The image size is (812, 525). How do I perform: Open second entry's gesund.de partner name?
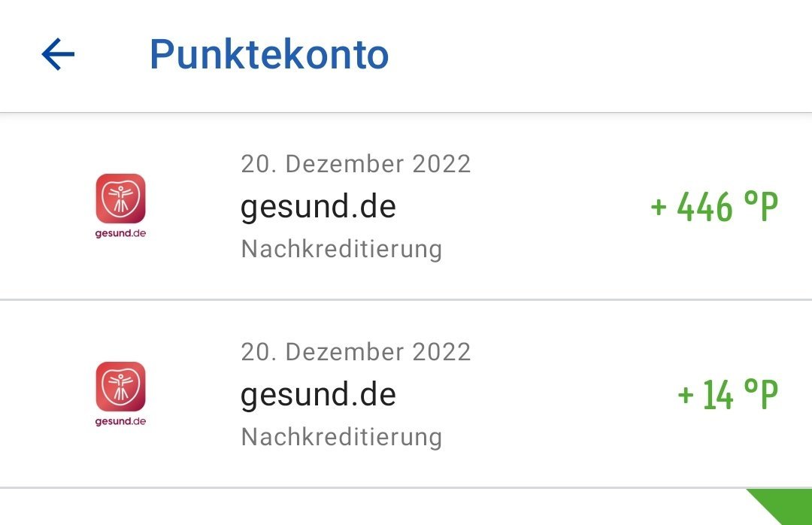[x=319, y=395]
